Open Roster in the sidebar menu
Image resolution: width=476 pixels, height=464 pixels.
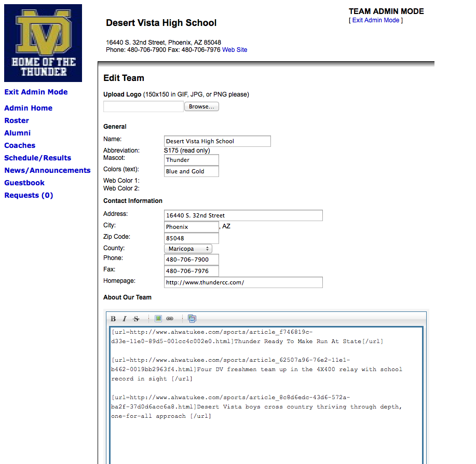click(17, 120)
